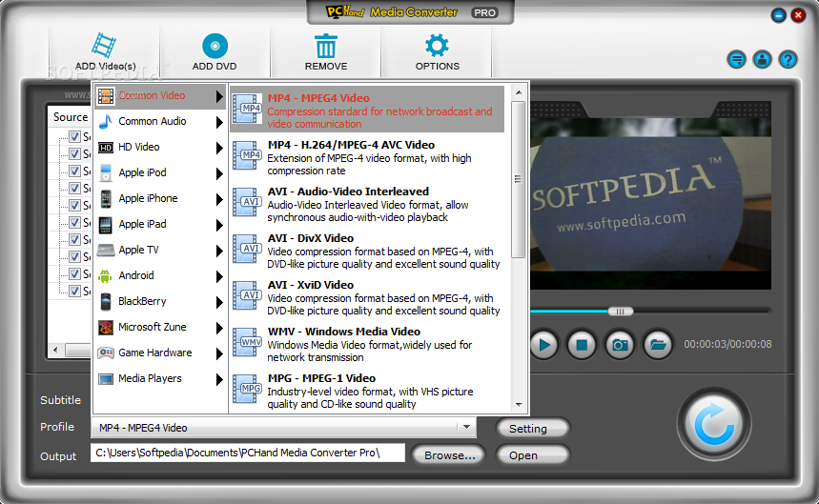Take a snapshot with the camera icon
The image size is (819, 504).
620,344
